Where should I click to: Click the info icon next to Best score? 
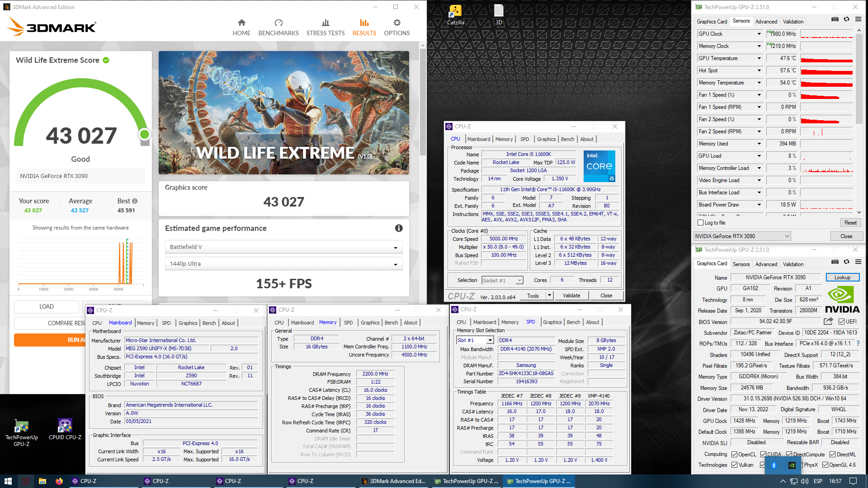(x=135, y=201)
